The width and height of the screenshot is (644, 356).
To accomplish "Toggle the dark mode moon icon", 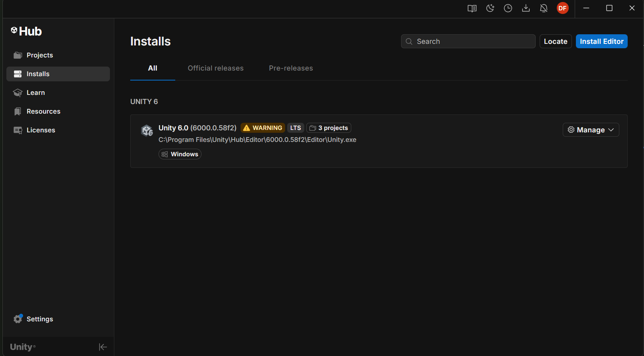I will pos(490,8).
